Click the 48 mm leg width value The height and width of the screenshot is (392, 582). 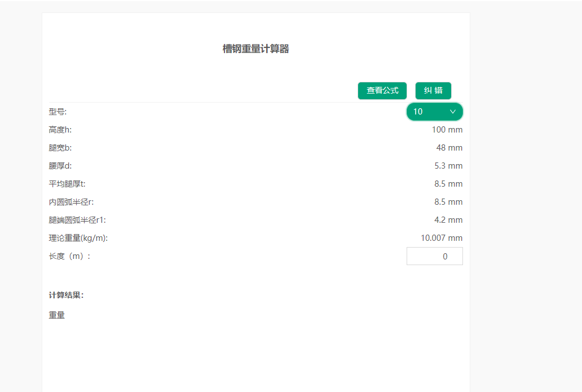(449, 148)
